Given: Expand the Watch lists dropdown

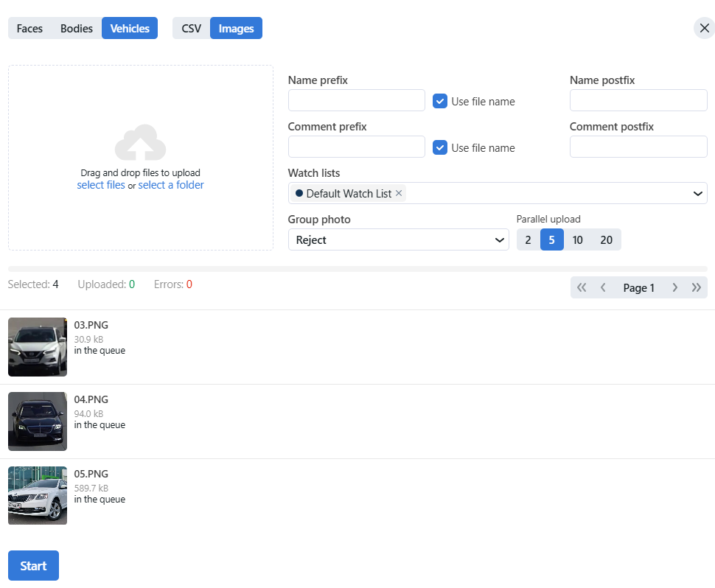Looking at the screenshot, I should 697,194.
